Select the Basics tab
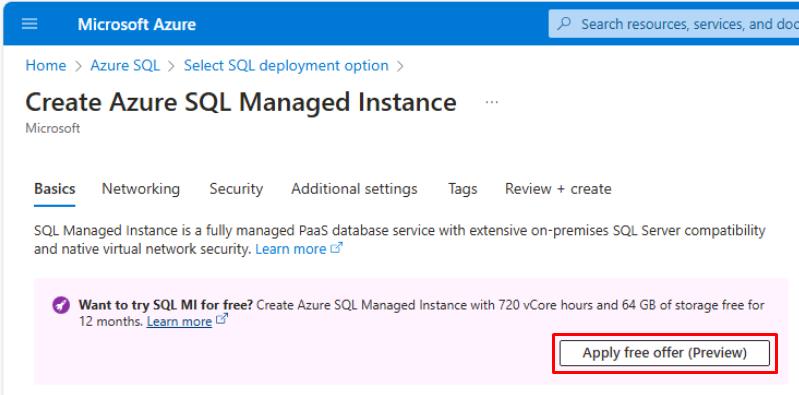799x395 pixels. click(x=55, y=189)
